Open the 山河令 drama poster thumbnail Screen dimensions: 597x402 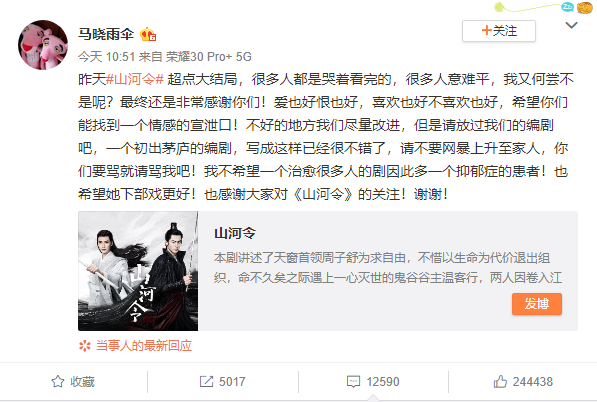click(138, 271)
